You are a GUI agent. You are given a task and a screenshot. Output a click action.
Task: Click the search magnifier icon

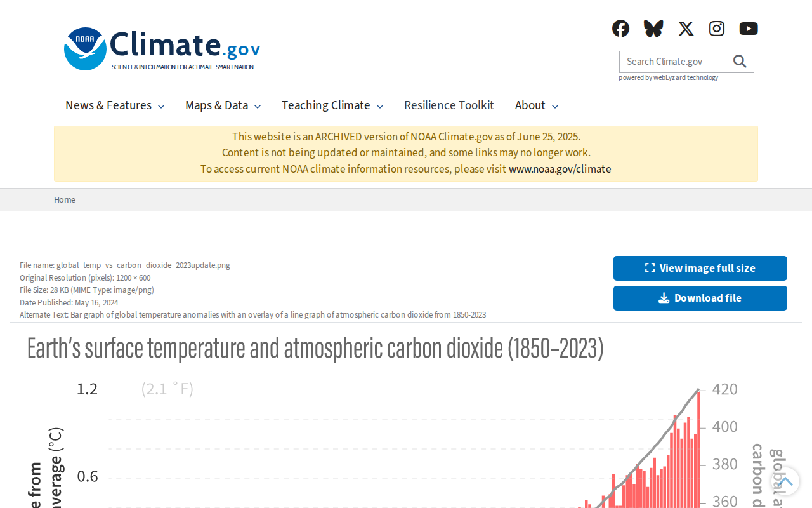point(740,62)
